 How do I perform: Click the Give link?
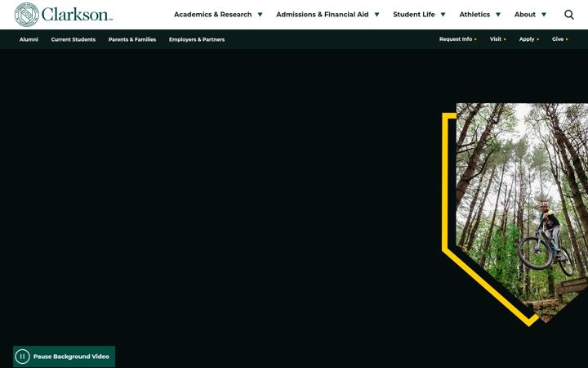pyautogui.click(x=559, y=39)
